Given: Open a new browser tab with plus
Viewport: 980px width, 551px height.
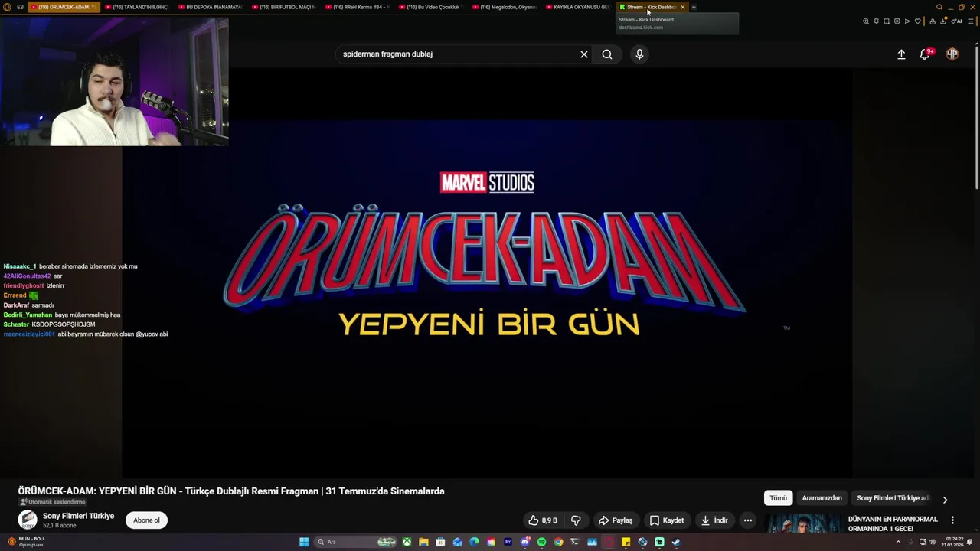Looking at the screenshot, I should point(694,7).
